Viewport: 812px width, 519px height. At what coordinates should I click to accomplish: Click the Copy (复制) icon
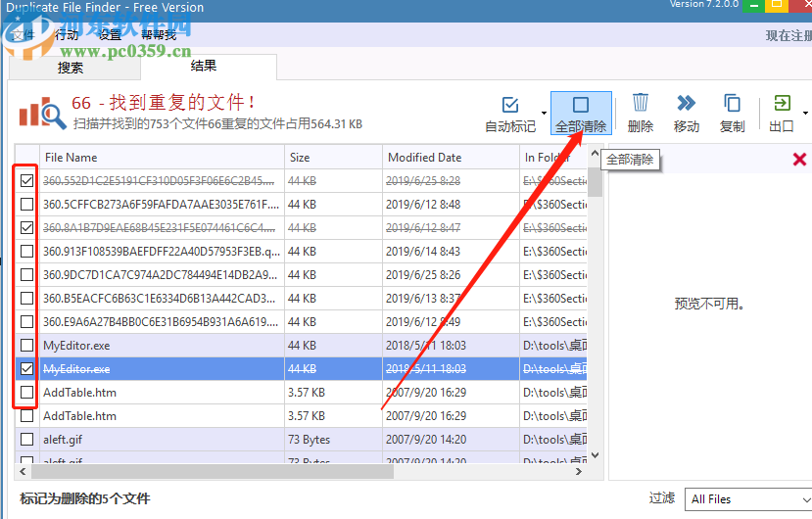tap(732, 103)
